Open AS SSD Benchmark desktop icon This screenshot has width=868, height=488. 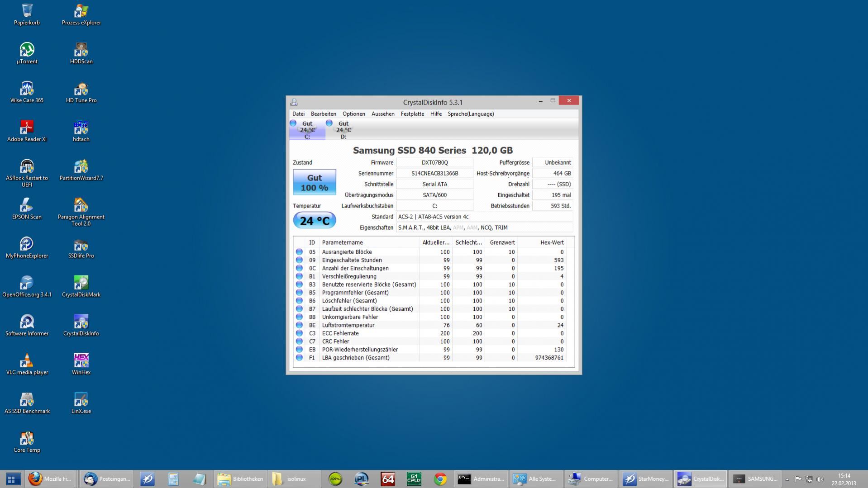[27, 403]
